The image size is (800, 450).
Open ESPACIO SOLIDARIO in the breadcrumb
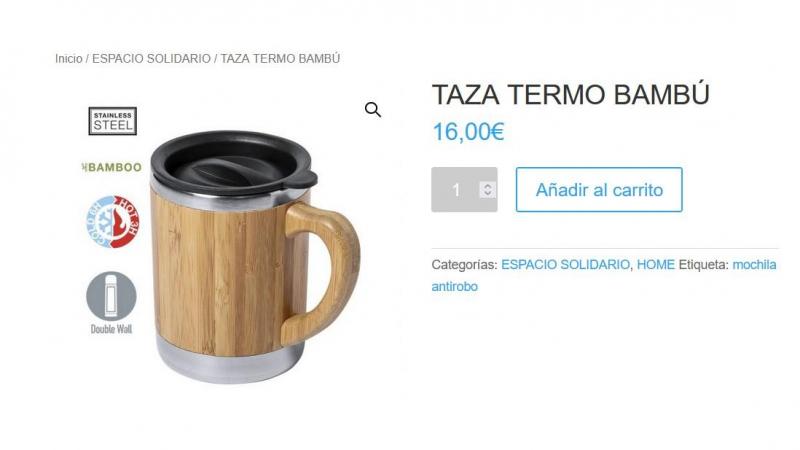tap(151, 59)
